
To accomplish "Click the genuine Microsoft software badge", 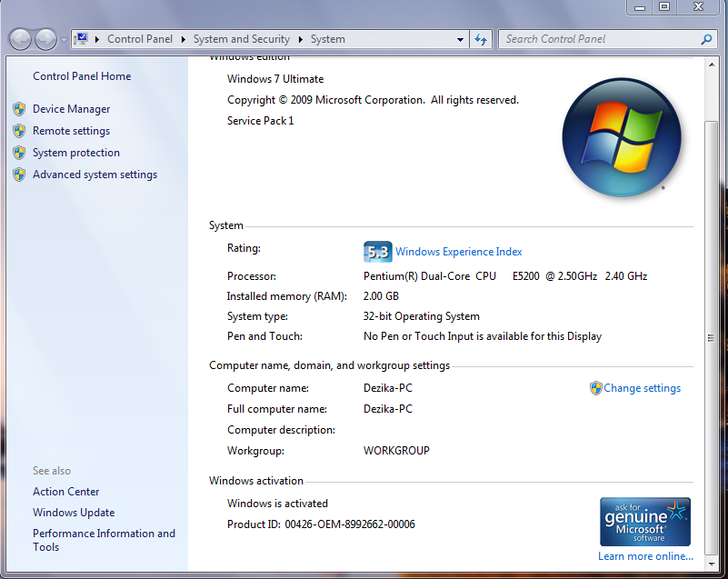I will (645, 522).
